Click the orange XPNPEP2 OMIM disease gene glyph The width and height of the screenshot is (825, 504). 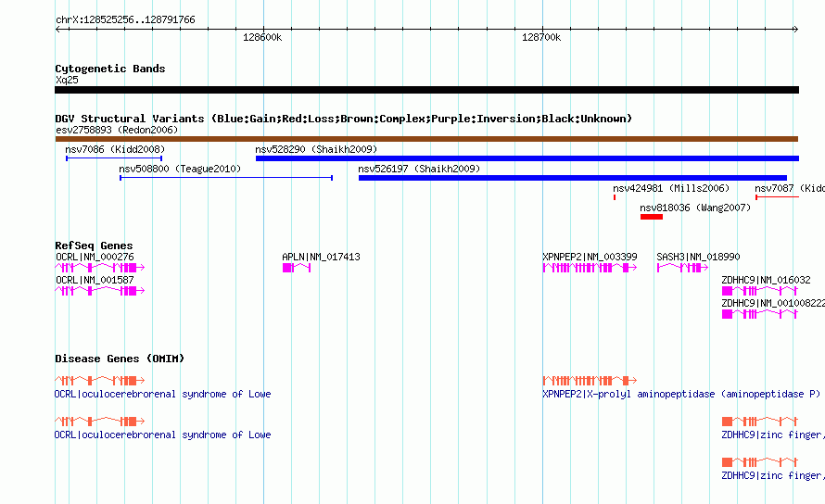590,381
